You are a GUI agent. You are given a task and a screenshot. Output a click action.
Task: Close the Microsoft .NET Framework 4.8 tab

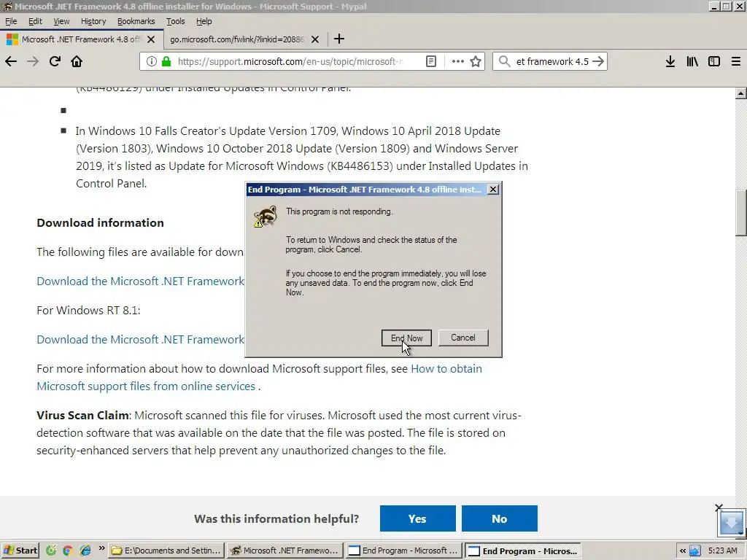151,39
